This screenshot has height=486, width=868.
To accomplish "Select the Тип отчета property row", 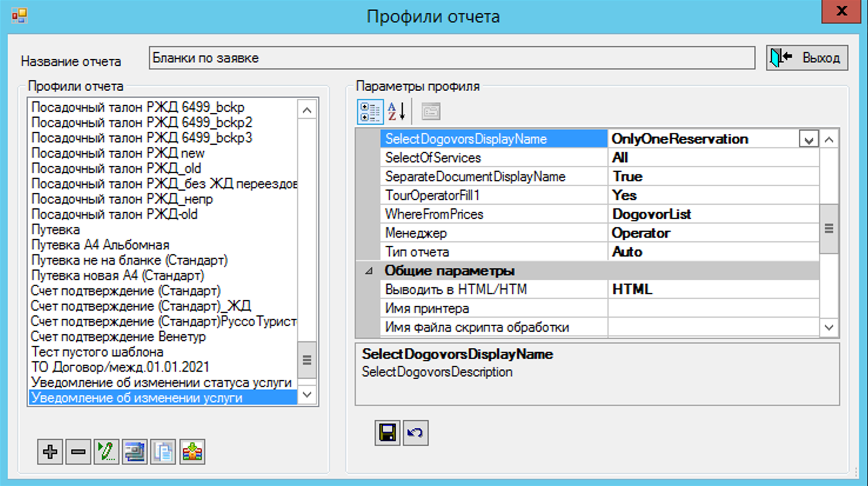I will coord(417,252).
